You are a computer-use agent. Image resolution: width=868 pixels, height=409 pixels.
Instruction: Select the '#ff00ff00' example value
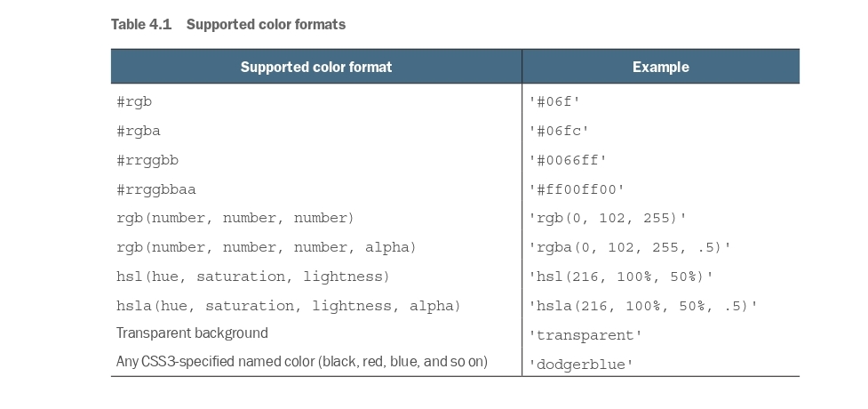pyautogui.click(x=577, y=190)
